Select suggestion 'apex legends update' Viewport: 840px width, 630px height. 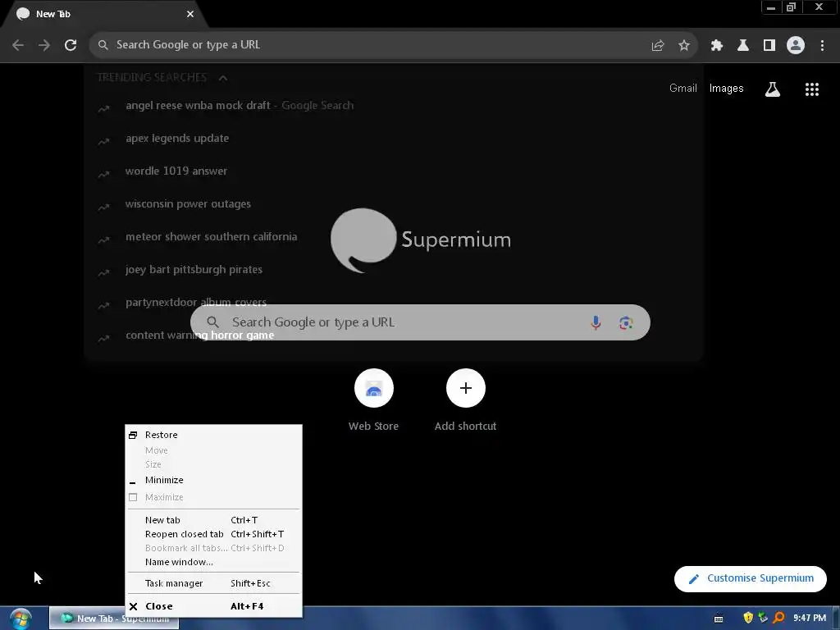[393, 138]
